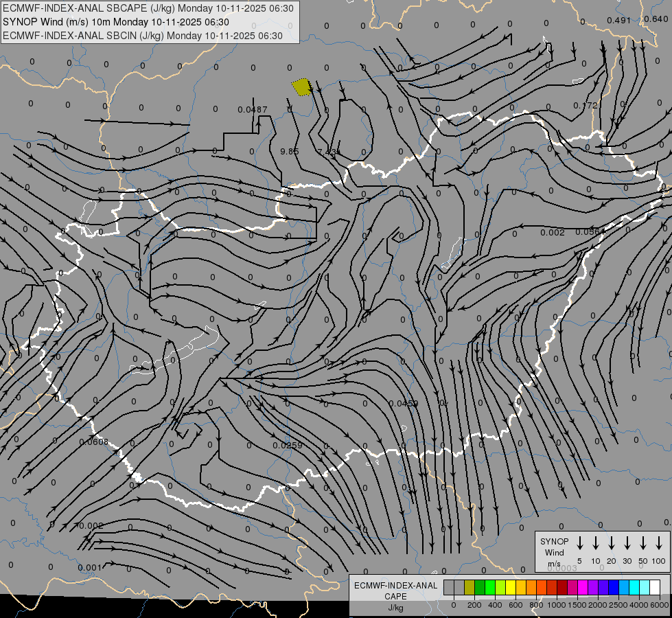Click the 0.0487 value on the map
The width and height of the screenshot is (672, 618).
253,110
